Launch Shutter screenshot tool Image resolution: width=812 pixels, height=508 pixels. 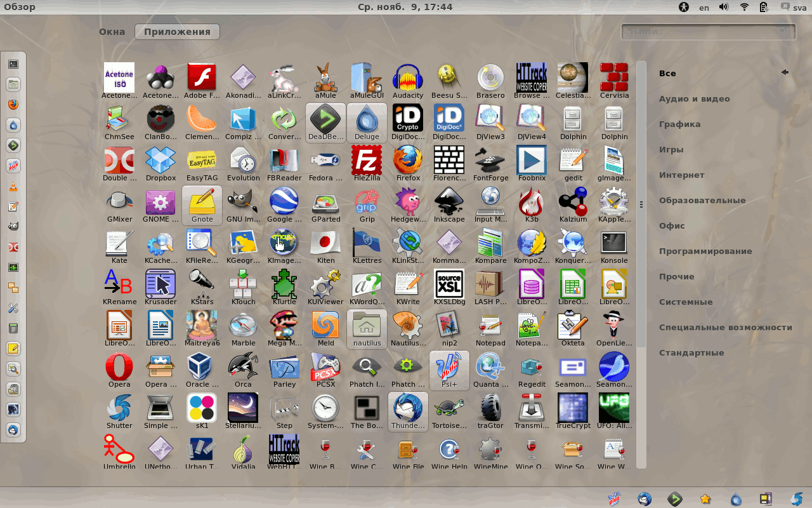(119, 411)
